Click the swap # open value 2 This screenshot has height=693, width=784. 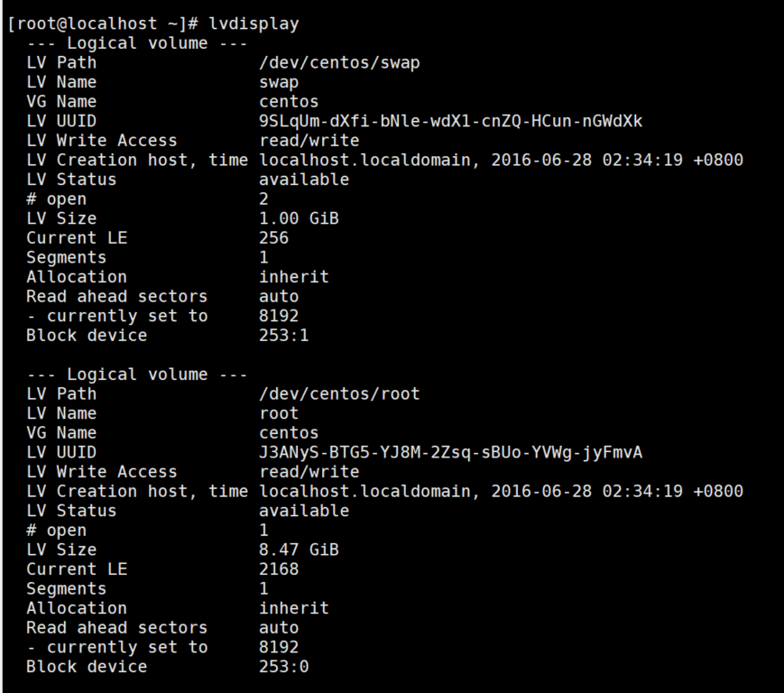(264, 199)
